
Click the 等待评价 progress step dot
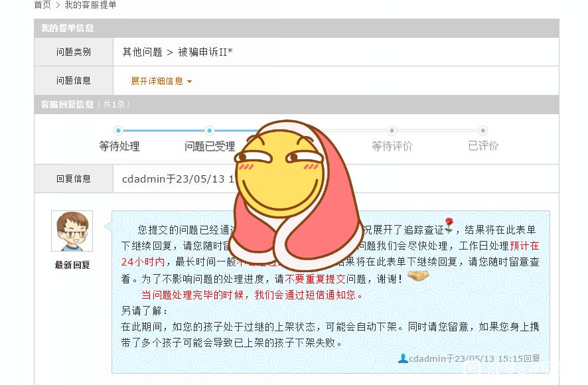tap(392, 131)
